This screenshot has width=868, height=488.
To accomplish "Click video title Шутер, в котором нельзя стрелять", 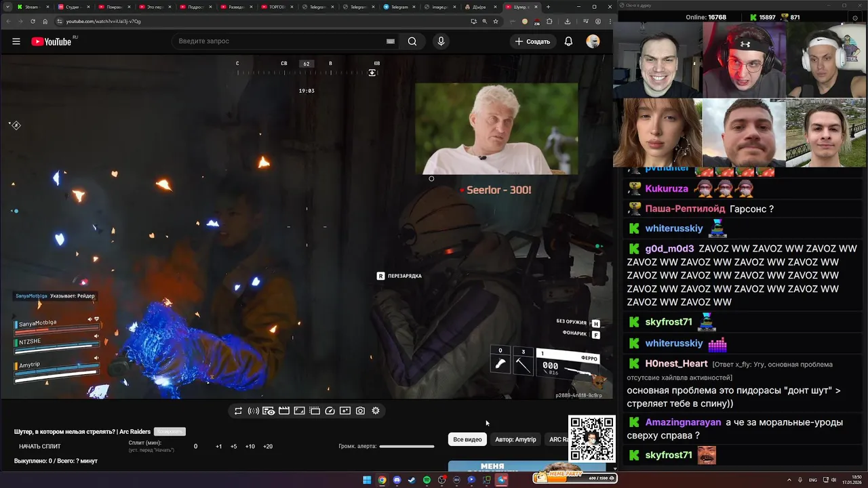I will click(x=82, y=432).
